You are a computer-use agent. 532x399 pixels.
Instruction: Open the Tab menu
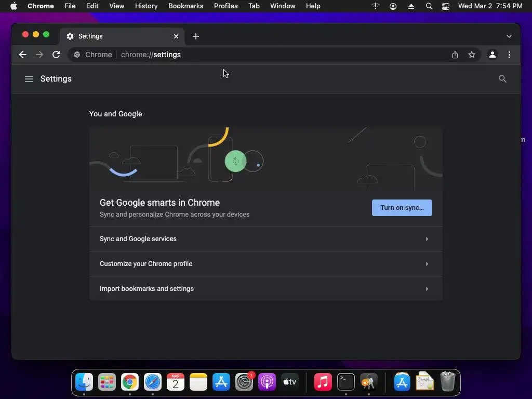pyautogui.click(x=254, y=6)
